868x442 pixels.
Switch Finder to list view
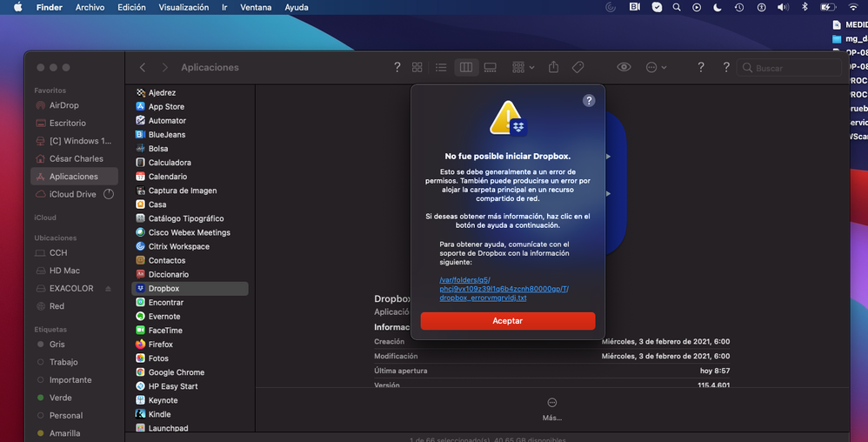tap(441, 67)
